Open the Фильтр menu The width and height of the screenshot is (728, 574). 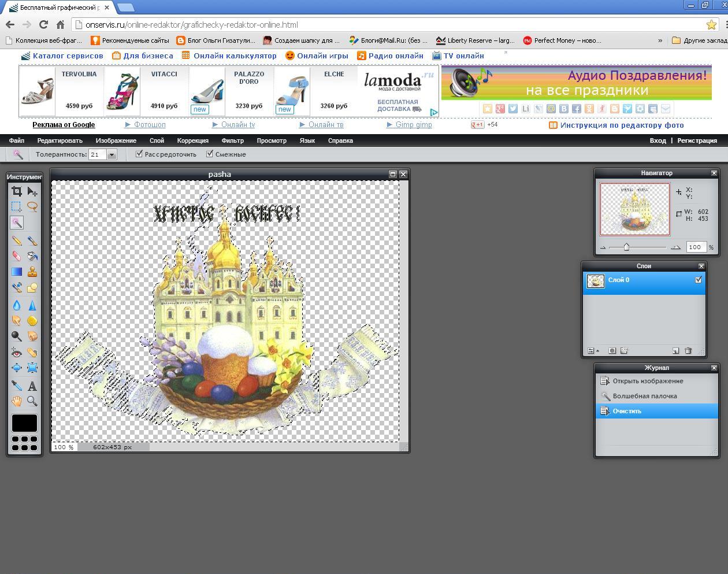tap(232, 140)
